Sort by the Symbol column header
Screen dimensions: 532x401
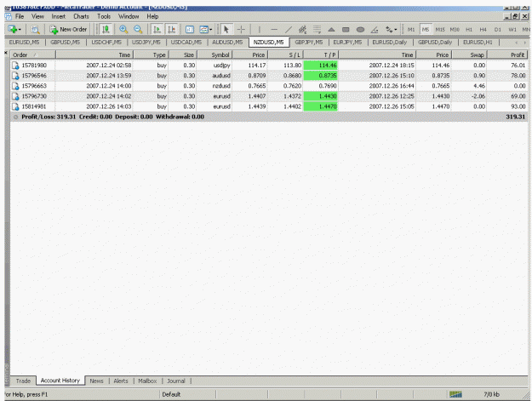pyautogui.click(x=215, y=54)
